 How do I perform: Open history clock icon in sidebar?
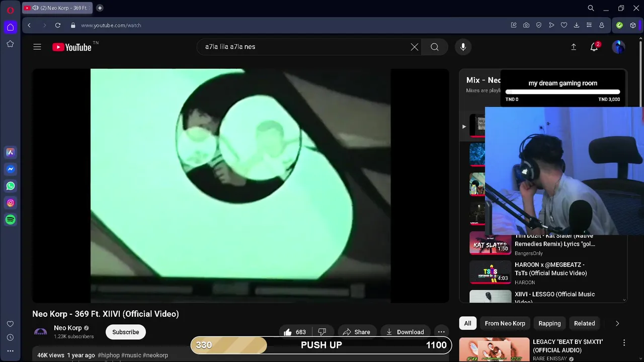pos(10,337)
